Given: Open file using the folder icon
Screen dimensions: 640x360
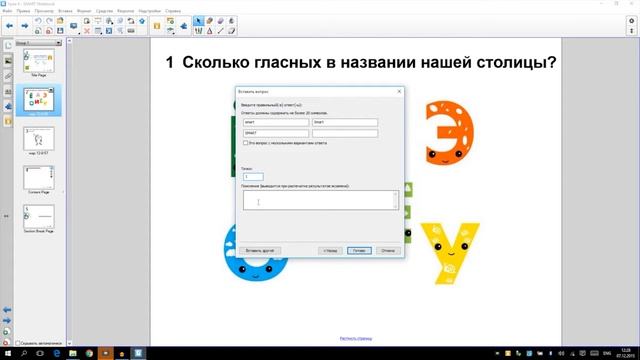Looking at the screenshot, I should (x=60, y=21).
